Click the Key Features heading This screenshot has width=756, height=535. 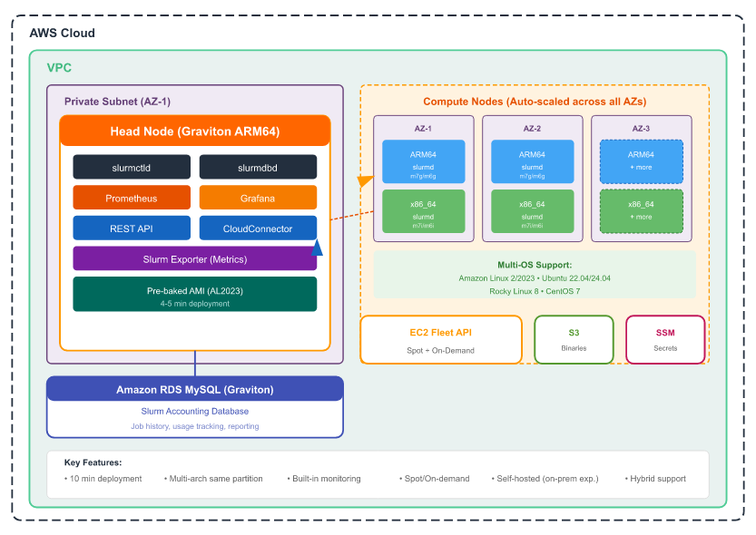click(x=93, y=462)
